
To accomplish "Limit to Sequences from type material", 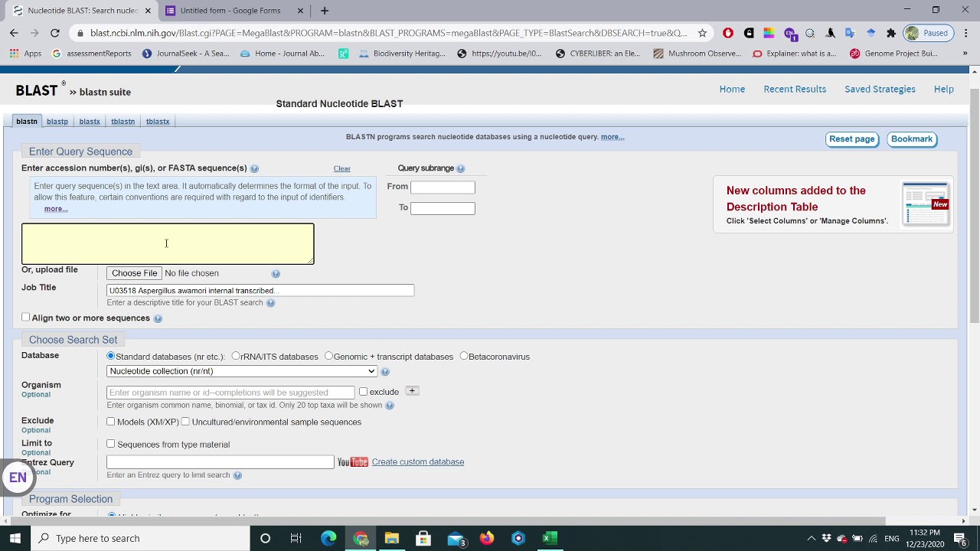I will 111,444.
